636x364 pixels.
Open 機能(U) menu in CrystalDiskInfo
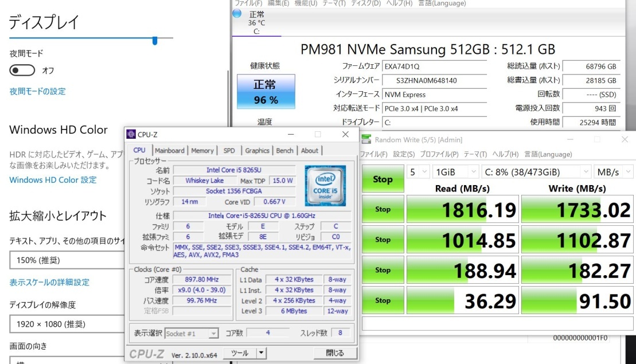click(x=306, y=3)
